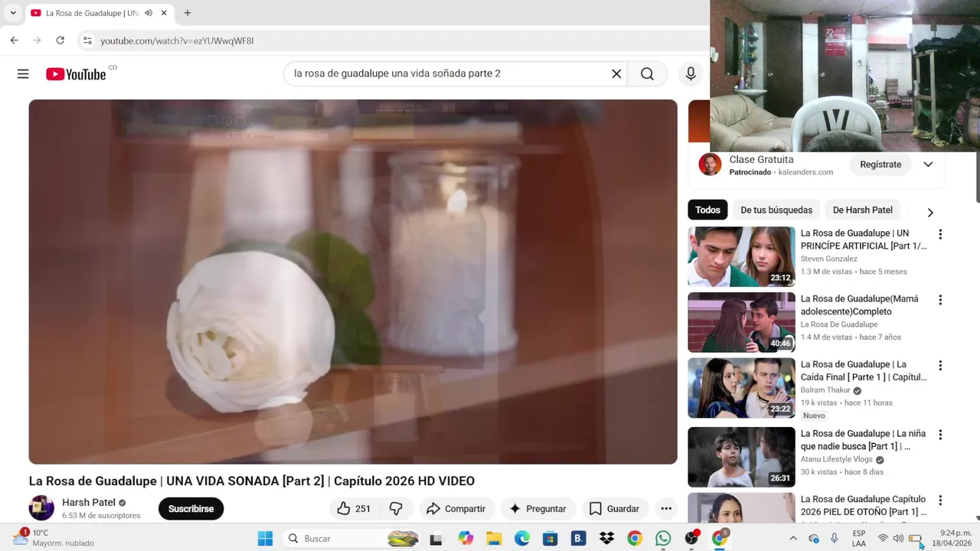Expand the ad options chevron

coord(928,165)
